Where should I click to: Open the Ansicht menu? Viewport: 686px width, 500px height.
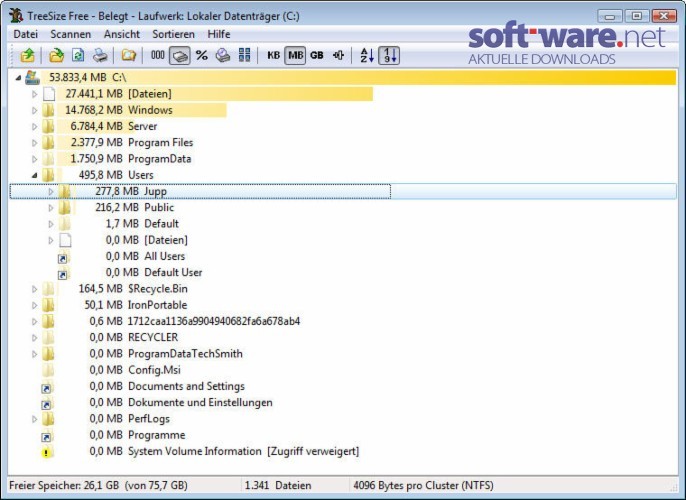click(x=122, y=34)
